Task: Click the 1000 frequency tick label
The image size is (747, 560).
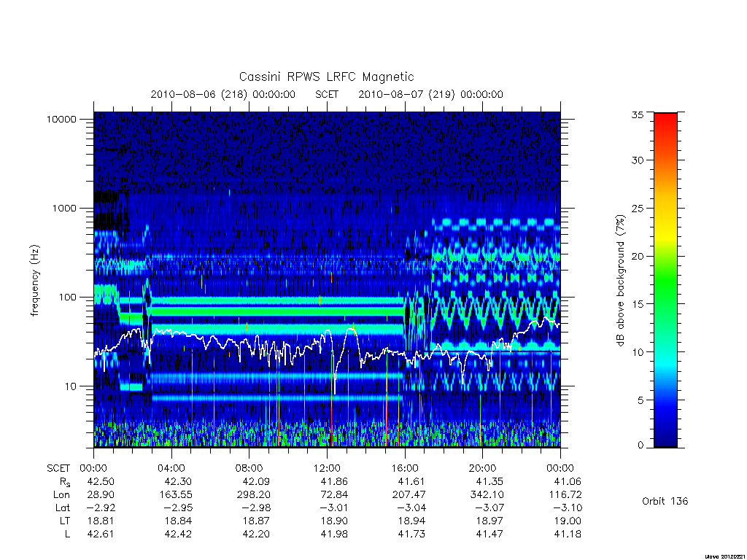Action: (x=64, y=209)
